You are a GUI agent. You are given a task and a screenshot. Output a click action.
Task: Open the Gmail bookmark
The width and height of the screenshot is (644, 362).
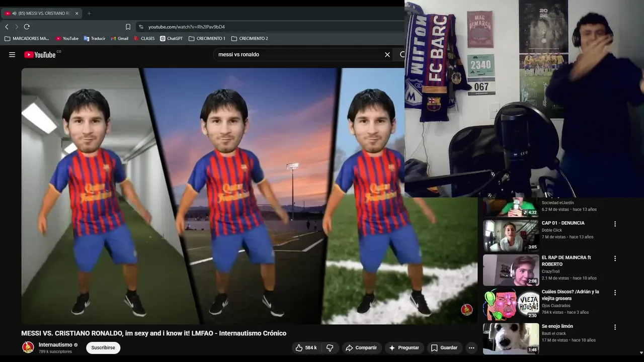pyautogui.click(x=119, y=38)
